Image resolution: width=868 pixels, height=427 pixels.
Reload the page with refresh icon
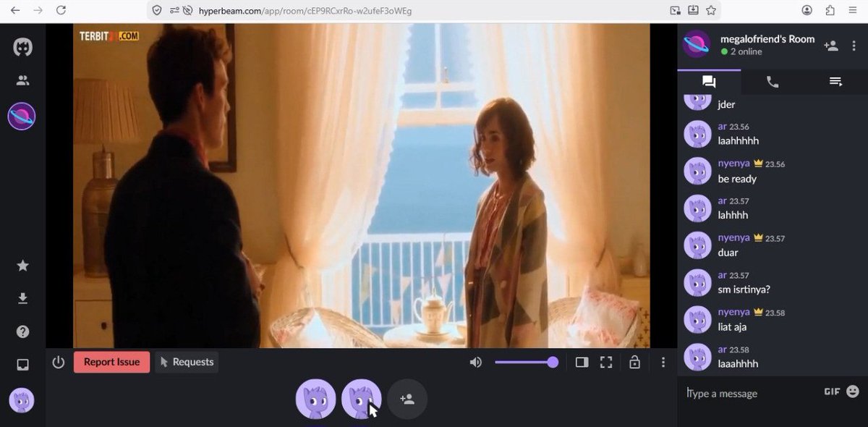click(61, 10)
